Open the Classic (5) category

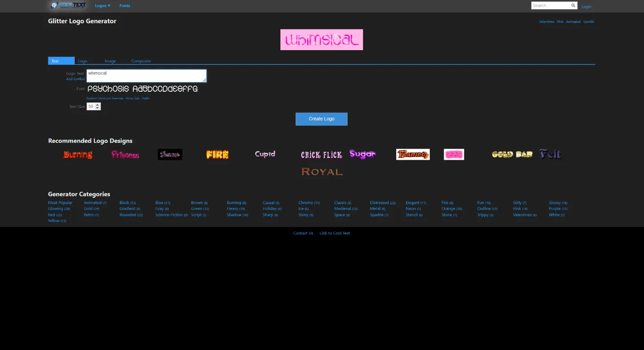(343, 203)
